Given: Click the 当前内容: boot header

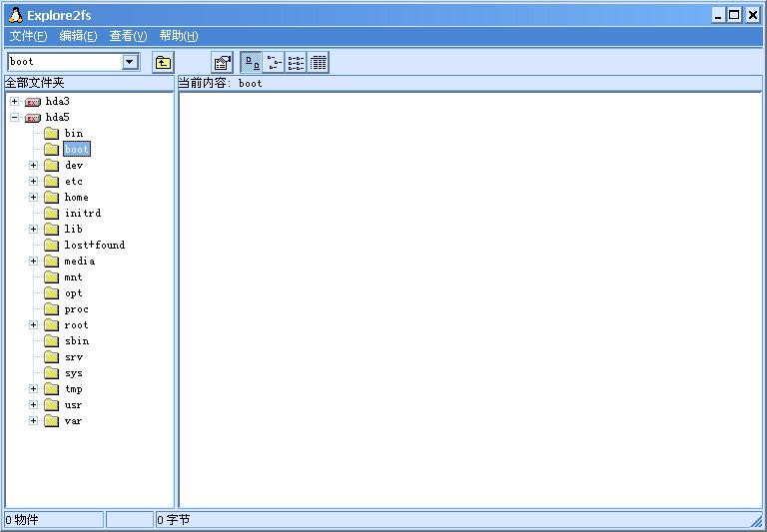Looking at the screenshot, I should 469,83.
